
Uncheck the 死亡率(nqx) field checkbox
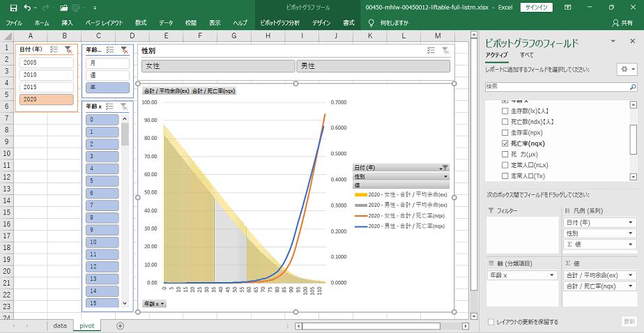pyautogui.click(x=505, y=144)
